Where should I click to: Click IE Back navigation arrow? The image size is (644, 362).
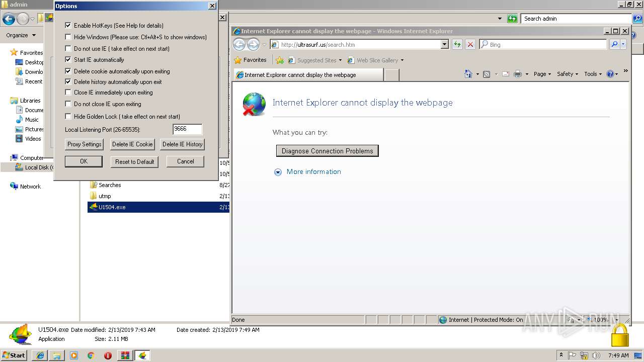(239, 44)
